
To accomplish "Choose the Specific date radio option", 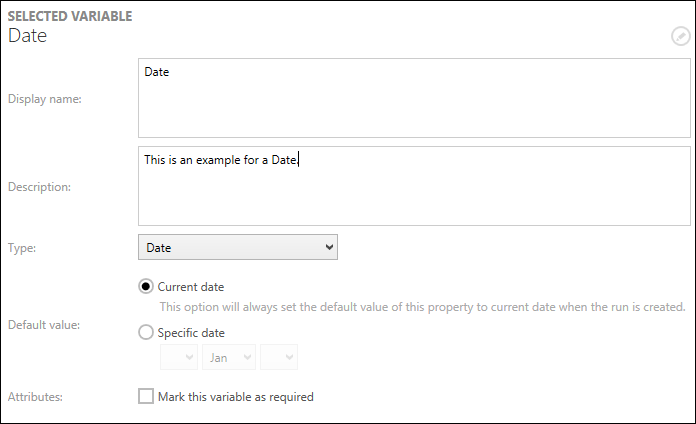I will [x=146, y=333].
